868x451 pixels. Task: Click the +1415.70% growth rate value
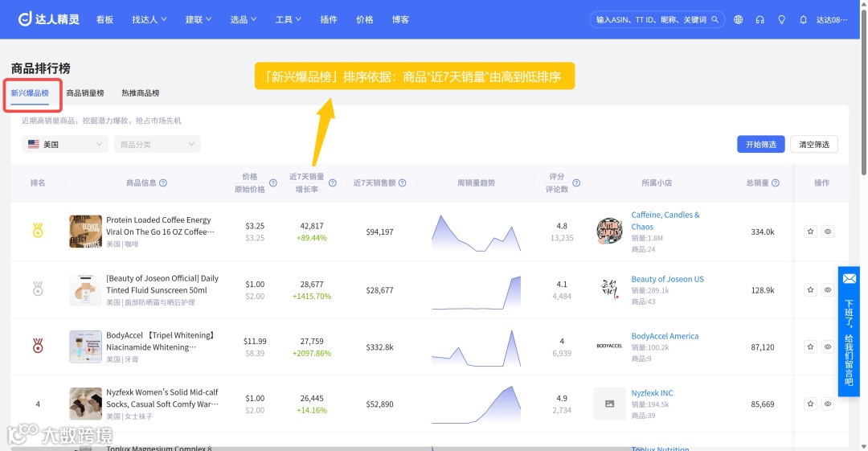312,297
